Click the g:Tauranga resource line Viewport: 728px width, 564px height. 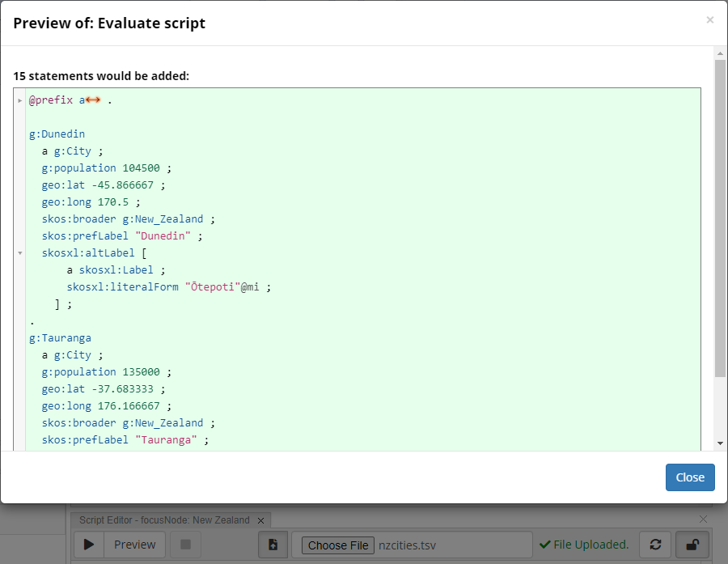tap(60, 337)
